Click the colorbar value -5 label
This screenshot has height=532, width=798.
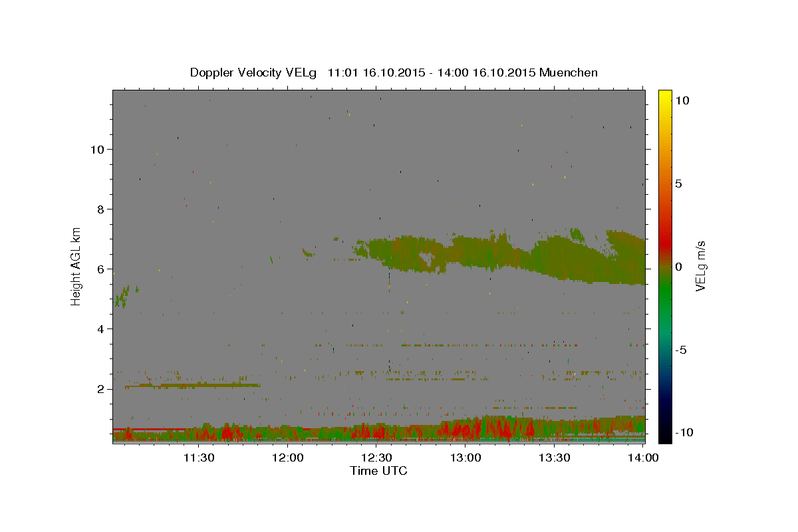click(x=681, y=350)
